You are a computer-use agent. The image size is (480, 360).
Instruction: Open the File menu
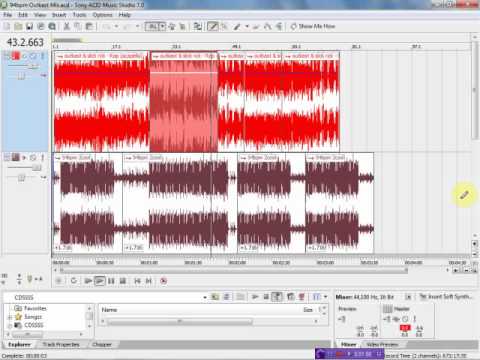pos(7,15)
